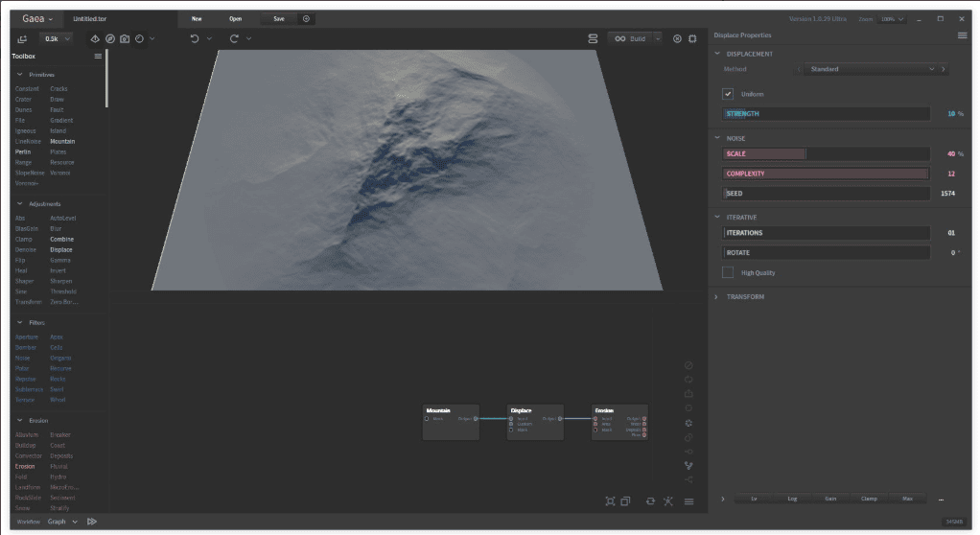Click the redo arrow icon
The height and width of the screenshot is (535, 980).
coord(234,38)
